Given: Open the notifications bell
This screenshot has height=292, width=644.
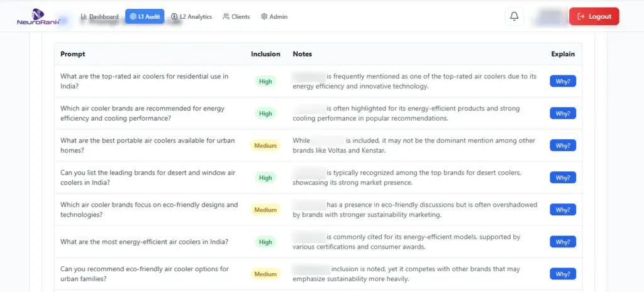Looking at the screenshot, I should (x=514, y=16).
